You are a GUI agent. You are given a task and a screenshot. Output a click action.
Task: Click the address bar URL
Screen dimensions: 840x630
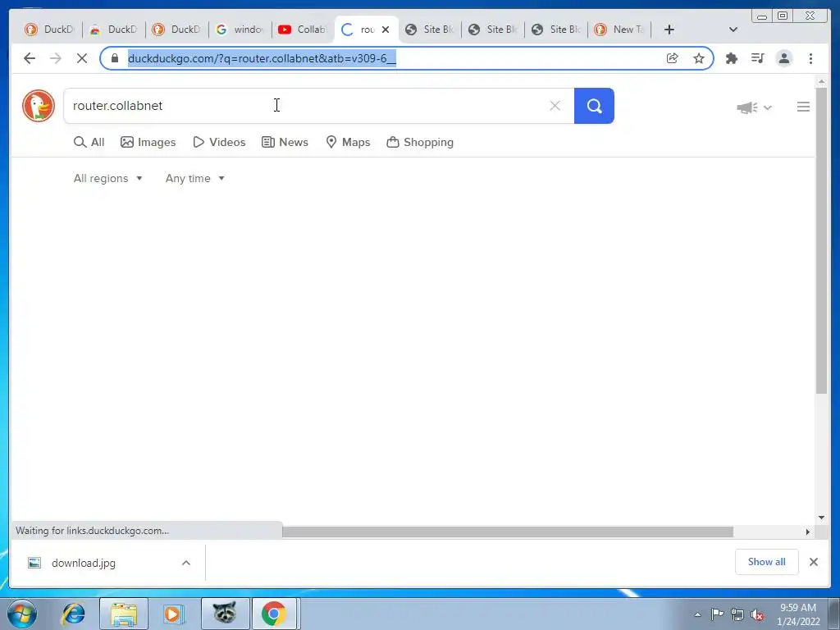pyautogui.click(x=262, y=58)
